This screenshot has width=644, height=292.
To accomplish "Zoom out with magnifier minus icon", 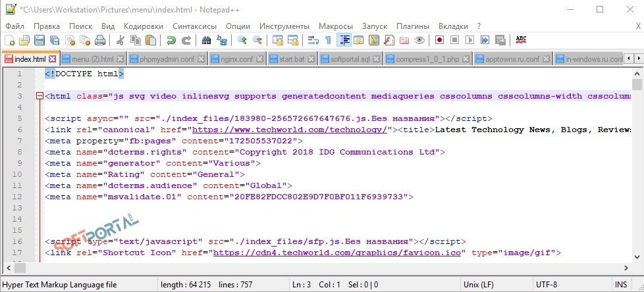I will (257, 40).
